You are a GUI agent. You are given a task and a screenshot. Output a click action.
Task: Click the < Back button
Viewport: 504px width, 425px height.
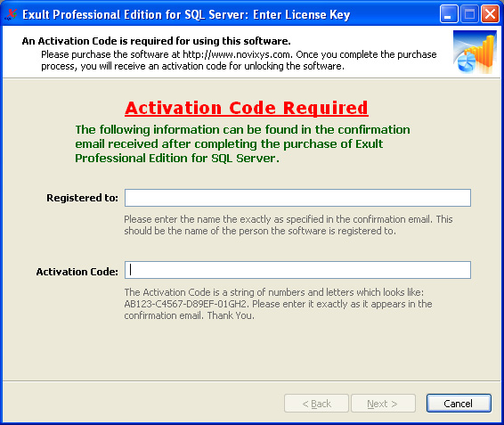316,404
